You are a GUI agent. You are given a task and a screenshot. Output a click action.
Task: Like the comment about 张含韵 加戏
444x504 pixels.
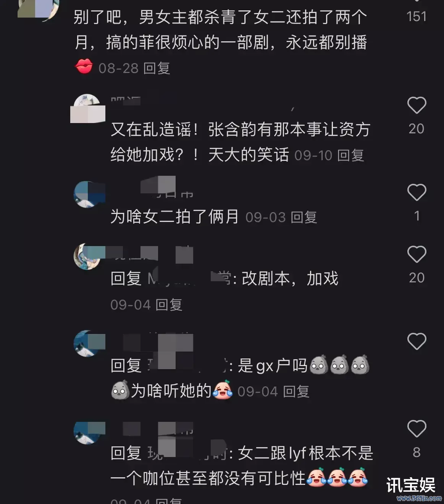[x=417, y=105]
